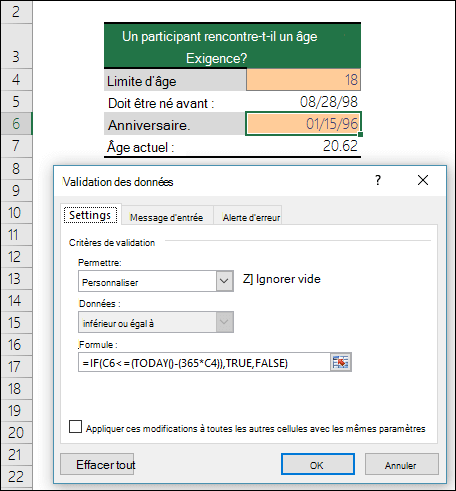Select row header 18

pyautogui.click(x=16, y=389)
